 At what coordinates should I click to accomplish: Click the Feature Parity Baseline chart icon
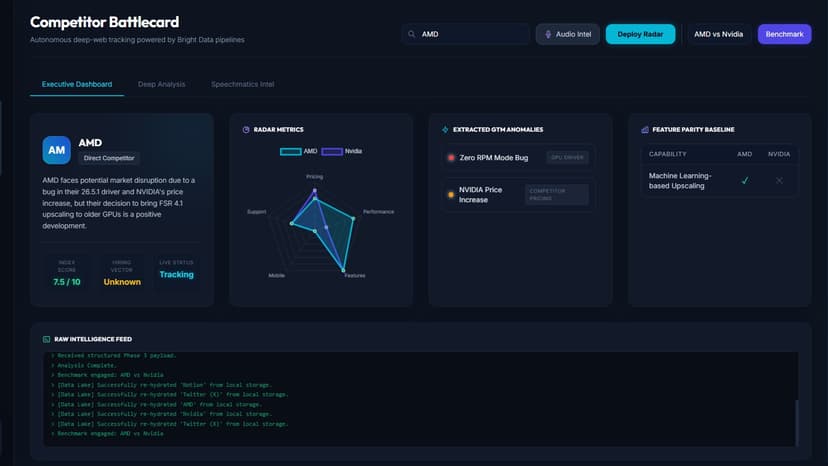645,129
